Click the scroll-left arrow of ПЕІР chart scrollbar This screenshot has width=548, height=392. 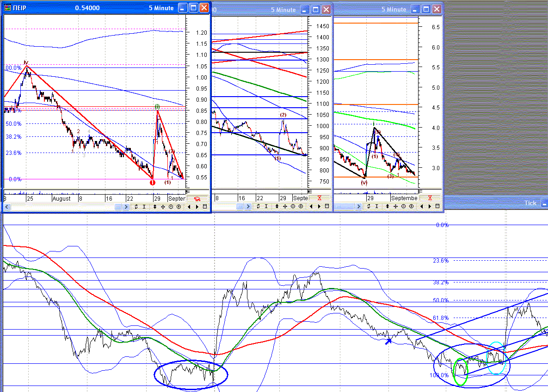tap(7, 207)
